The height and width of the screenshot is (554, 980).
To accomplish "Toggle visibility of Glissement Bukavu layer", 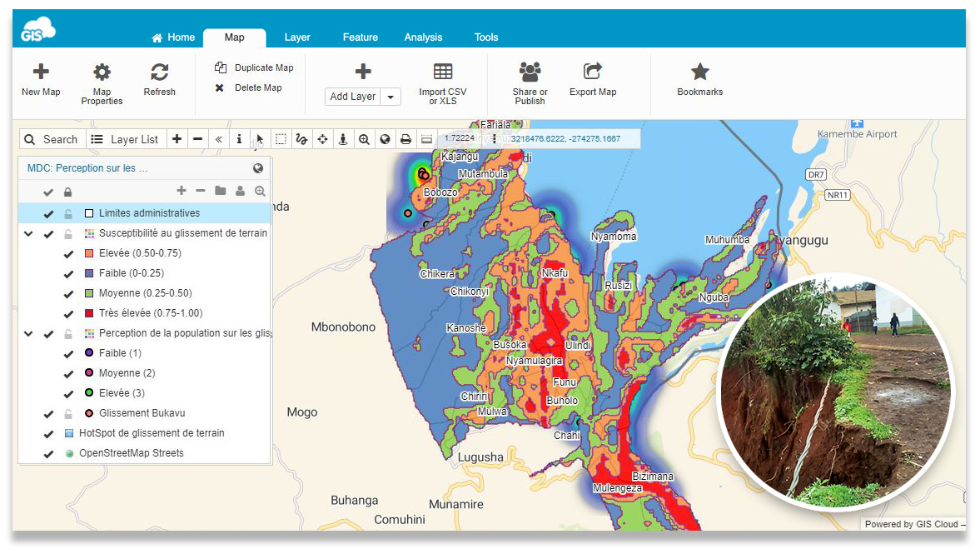I will click(48, 414).
